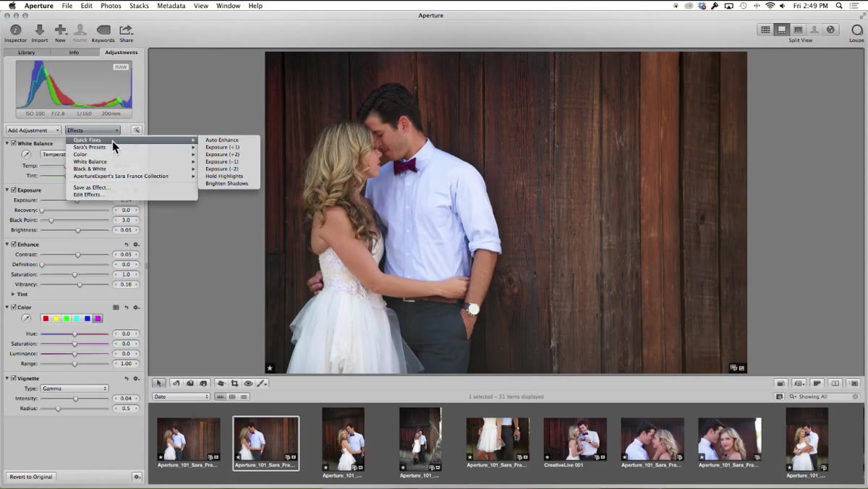Select the Split View icon
Viewport: 868px width, 489px height.
[x=782, y=30]
